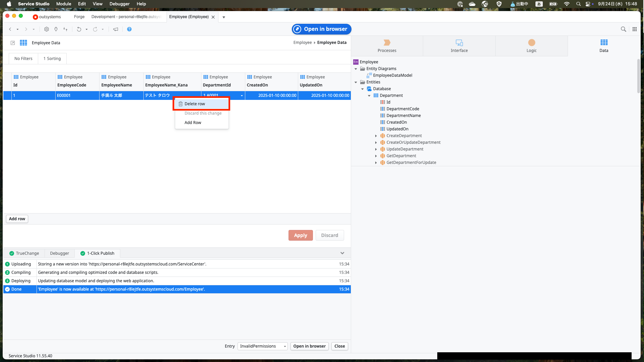644x362 pixels.
Task: Switch to the Interface layer tab
Action: pos(459,46)
